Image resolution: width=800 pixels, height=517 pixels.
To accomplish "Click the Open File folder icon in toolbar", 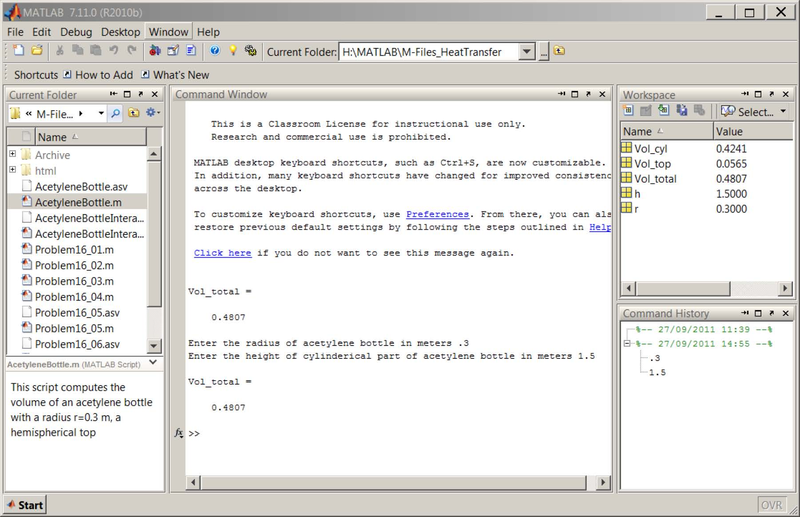I will click(x=37, y=51).
